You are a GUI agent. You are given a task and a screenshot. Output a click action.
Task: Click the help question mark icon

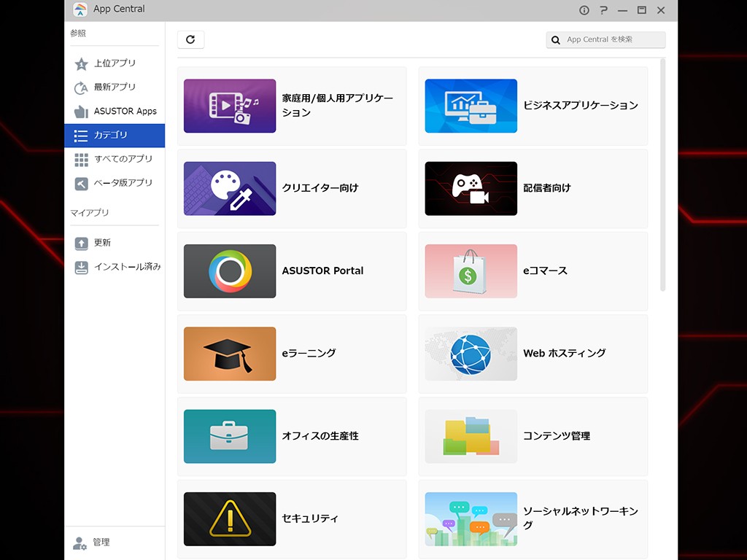coord(603,10)
